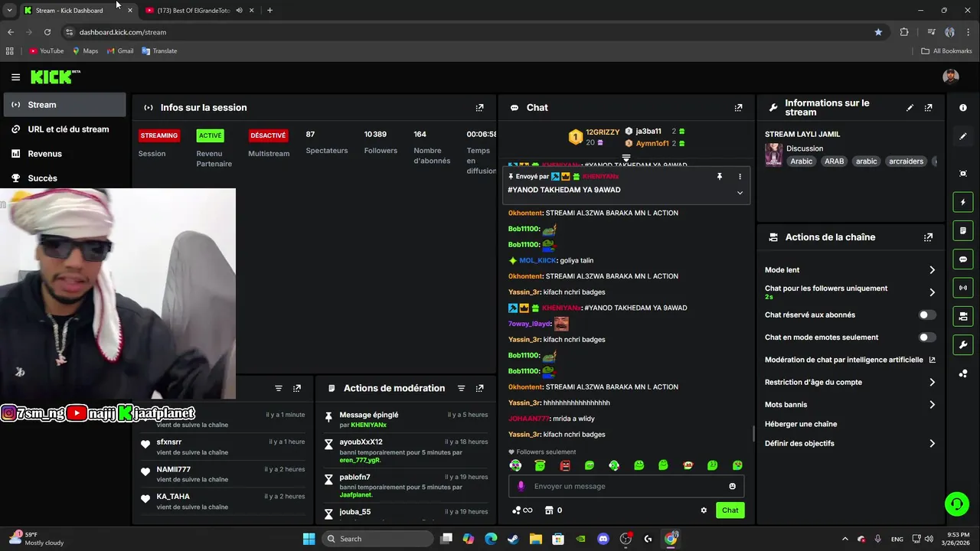Click the info icon in right sidebar
This screenshot has width=980, height=551.
(963, 108)
